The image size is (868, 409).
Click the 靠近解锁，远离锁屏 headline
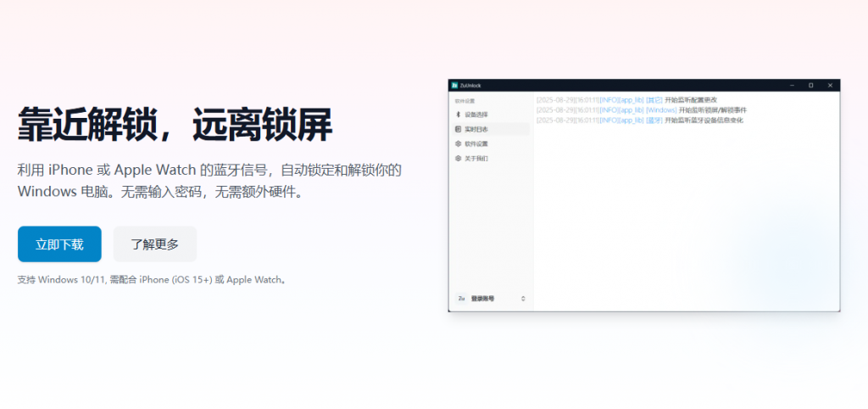pos(175,126)
